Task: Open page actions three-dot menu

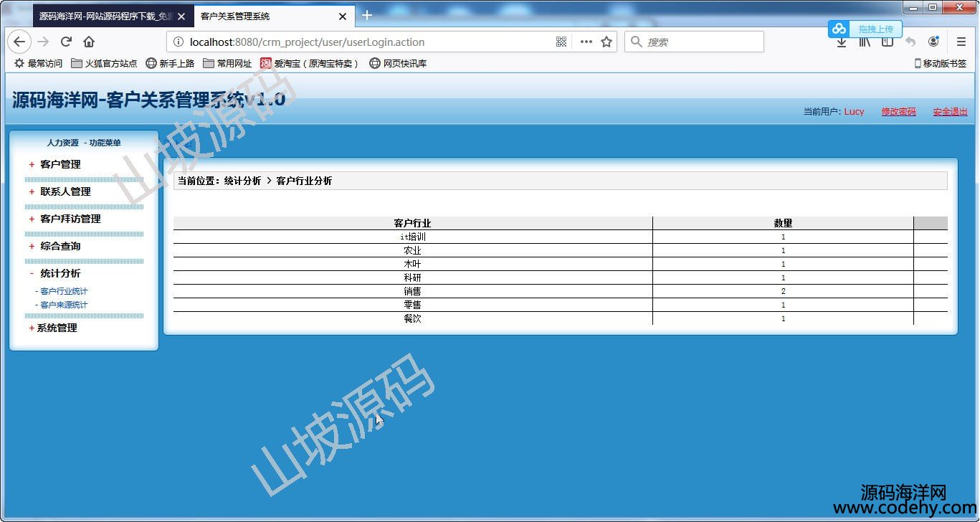Action: tap(586, 42)
